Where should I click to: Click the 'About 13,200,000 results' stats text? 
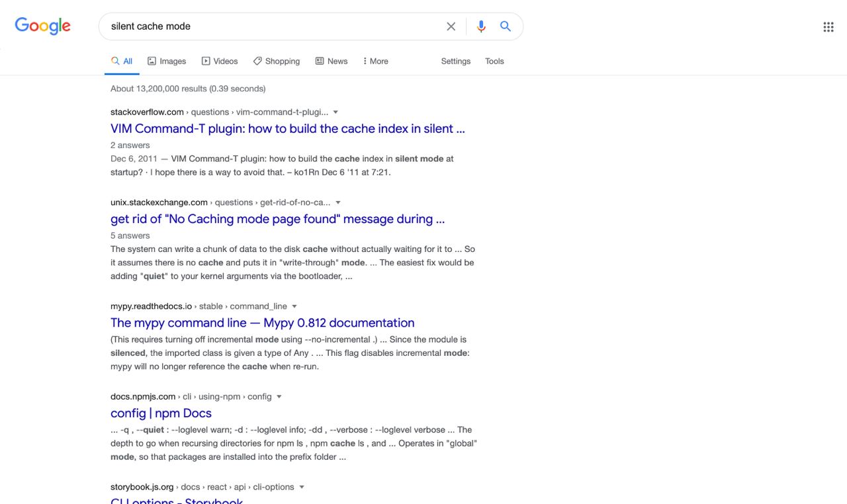click(188, 89)
